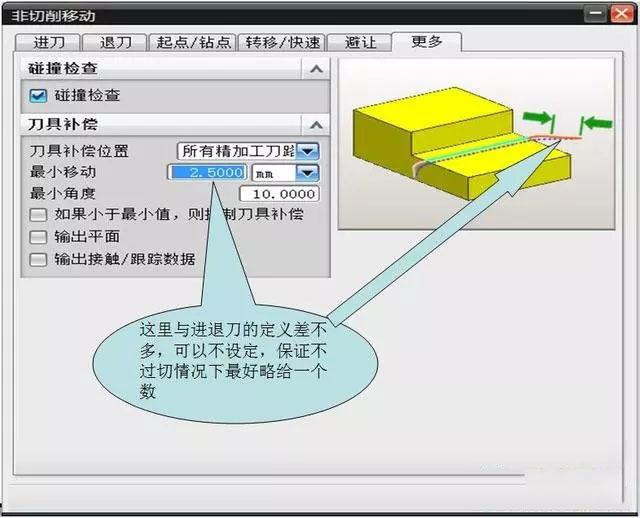640x518 pixels.
Task: Open the mm unit dropdown
Action: (308, 173)
